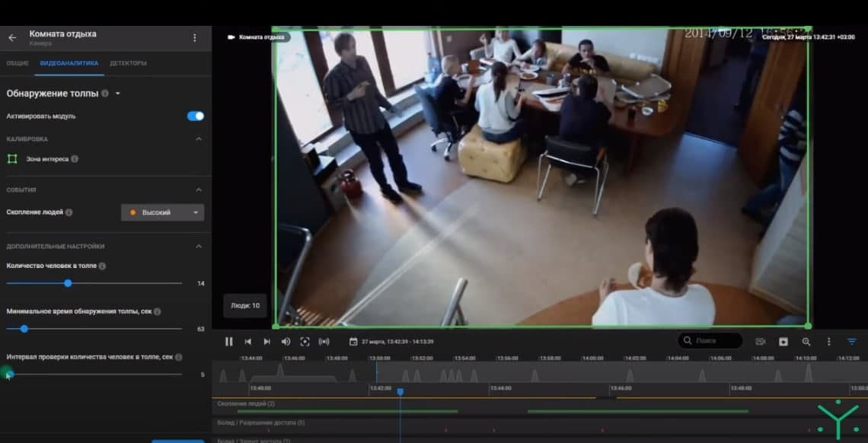Viewport: 868px width, 443px height.
Task: Click the focus frame icon in player bar
Action: pos(305,342)
